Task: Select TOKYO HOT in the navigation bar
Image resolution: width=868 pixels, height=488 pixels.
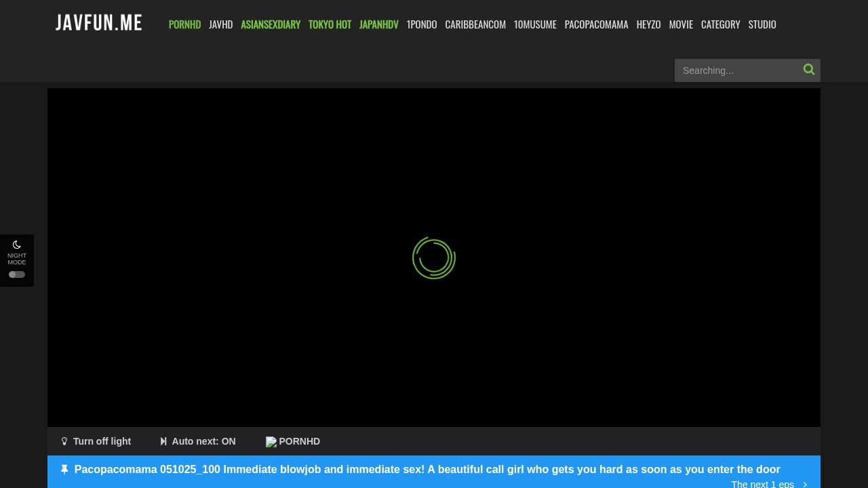Action: click(330, 24)
